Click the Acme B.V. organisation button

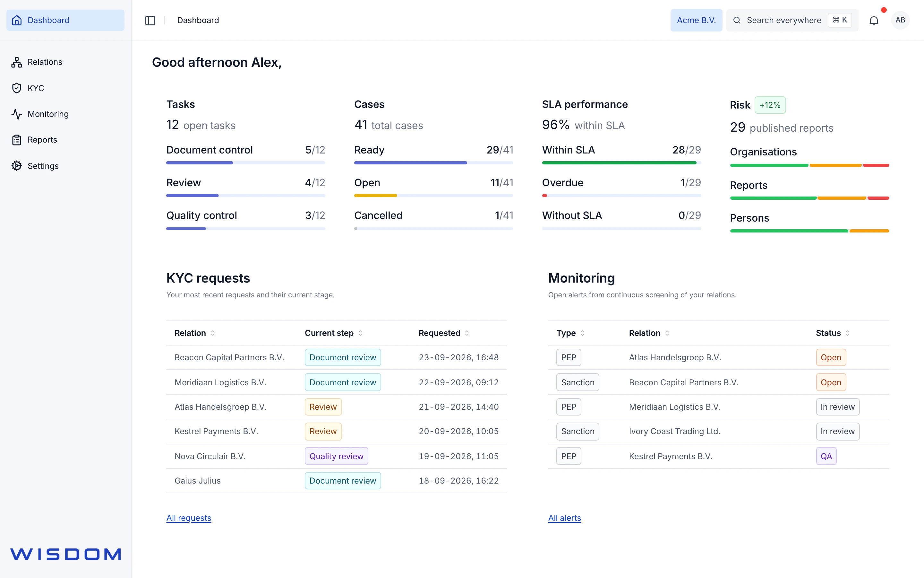coord(696,20)
